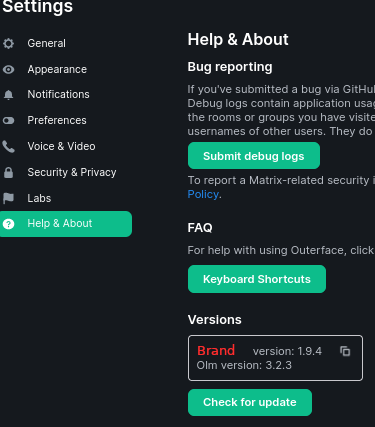Click the General gear icon
Screen dimensions: 375x427
[8, 43]
